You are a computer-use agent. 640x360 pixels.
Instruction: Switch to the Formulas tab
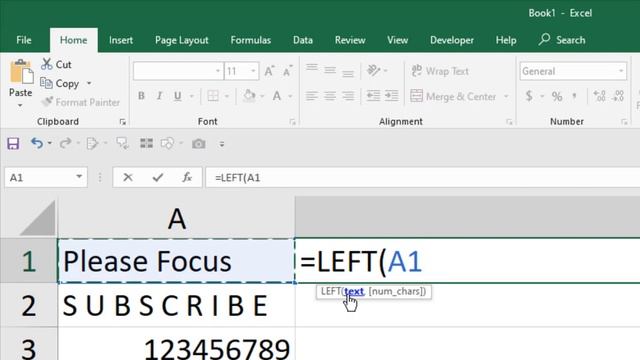pos(251,40)
